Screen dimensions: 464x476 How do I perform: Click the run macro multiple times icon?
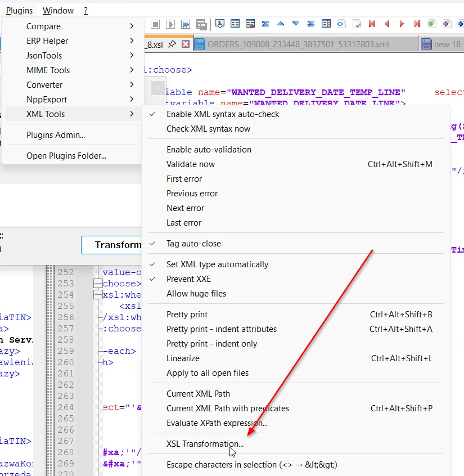click(x=186, y=24)
